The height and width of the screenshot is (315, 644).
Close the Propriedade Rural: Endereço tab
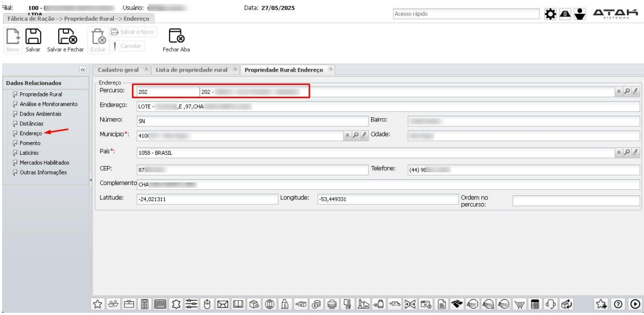330,70
